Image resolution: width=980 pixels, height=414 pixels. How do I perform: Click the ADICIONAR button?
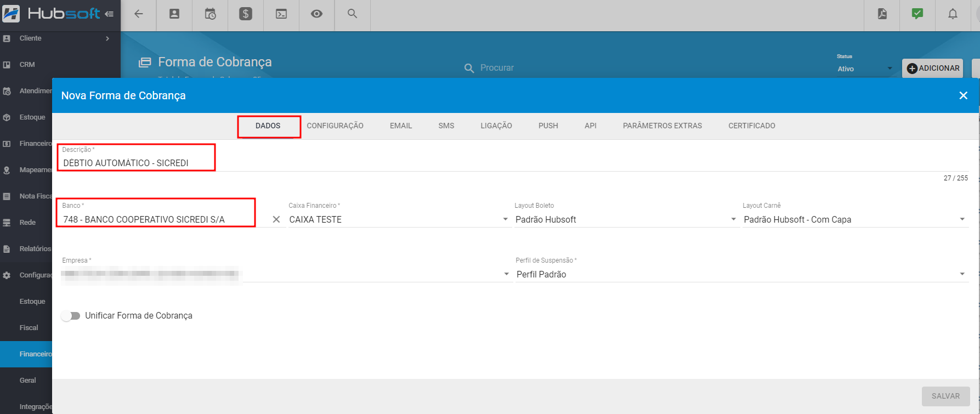coord(933,69)
